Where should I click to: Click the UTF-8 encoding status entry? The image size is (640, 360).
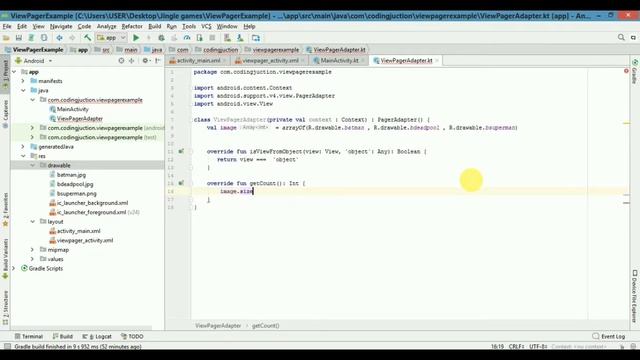tap(538, 347)
